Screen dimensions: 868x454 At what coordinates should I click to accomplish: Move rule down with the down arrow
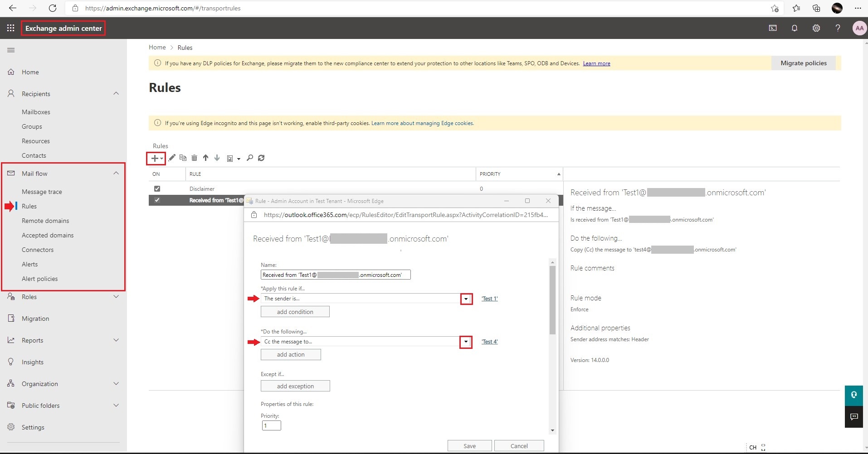pyautogui.click(x=217, y=158)
